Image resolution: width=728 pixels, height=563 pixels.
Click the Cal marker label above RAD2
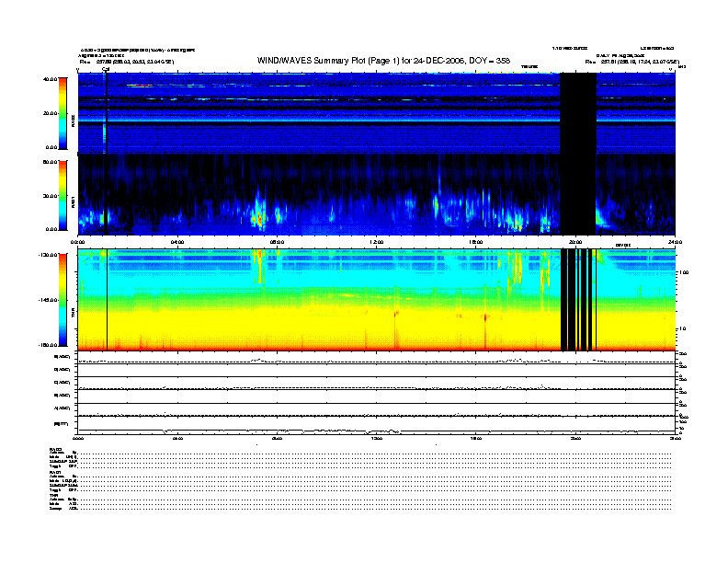click(106, 70)
